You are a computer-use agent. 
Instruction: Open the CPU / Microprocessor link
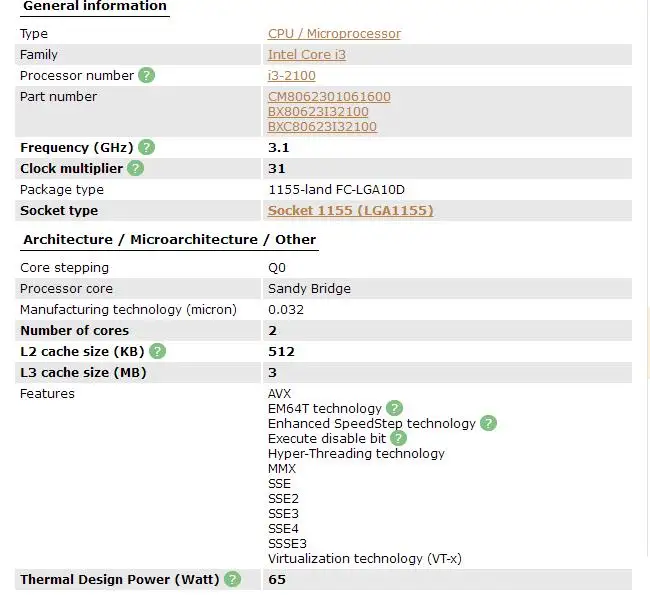click(x=334, y=34)
